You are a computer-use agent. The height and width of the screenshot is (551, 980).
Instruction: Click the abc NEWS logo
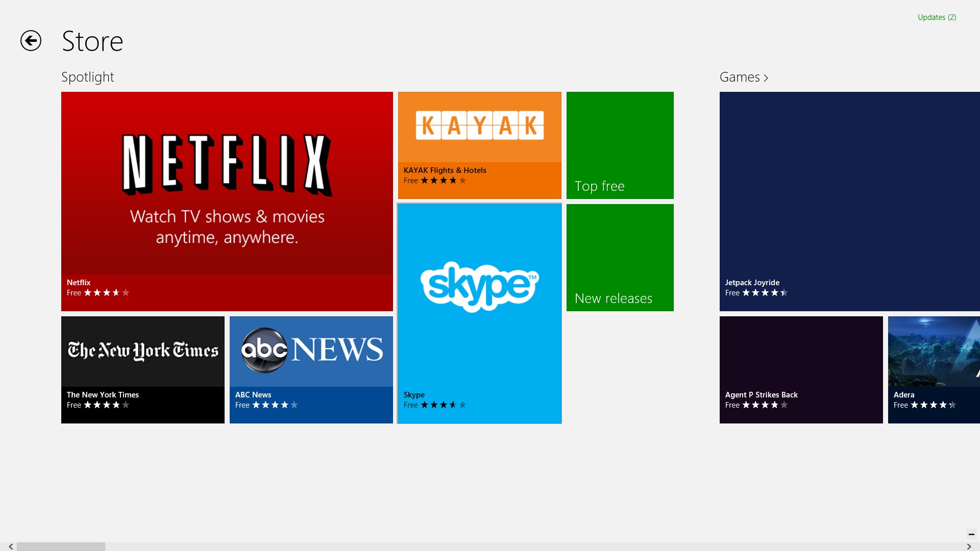(311, 350)
